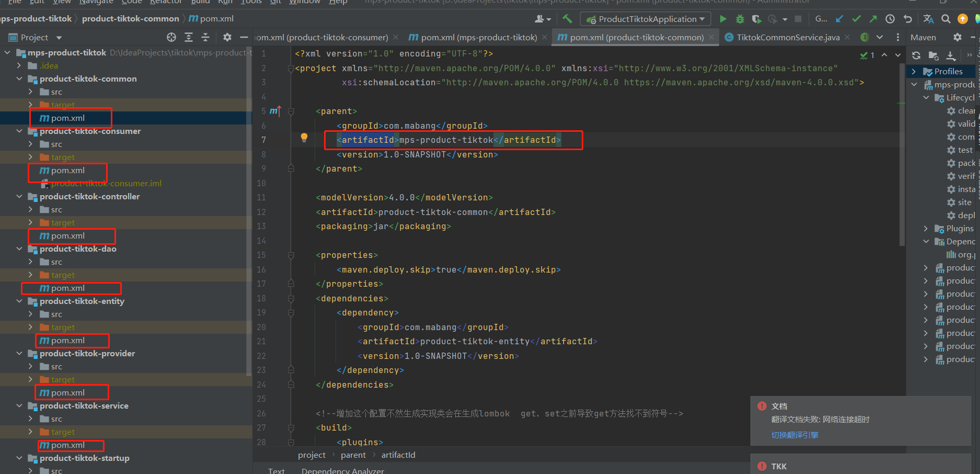Screen dimensions: 980x474
Task: Open run configuration dropdown ProductTiktokApplication
Action: tap(645, 19)
